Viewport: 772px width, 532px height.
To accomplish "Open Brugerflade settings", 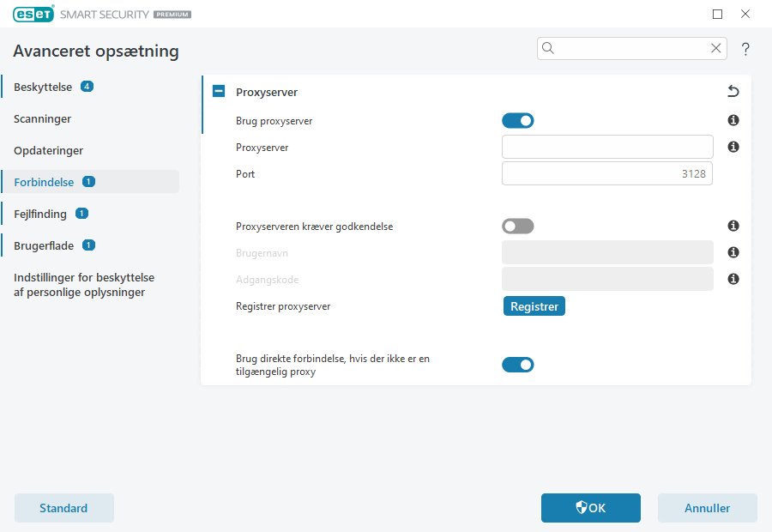I will (x=43, y=245).
